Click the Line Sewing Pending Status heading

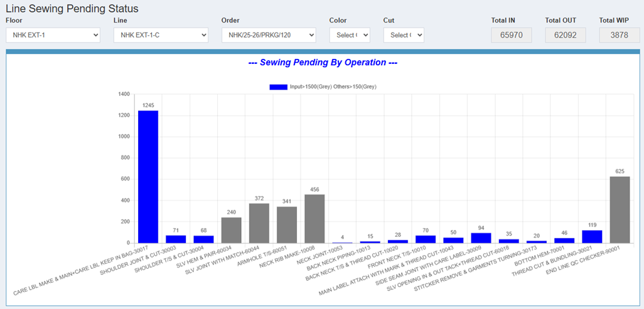(72, 8)
